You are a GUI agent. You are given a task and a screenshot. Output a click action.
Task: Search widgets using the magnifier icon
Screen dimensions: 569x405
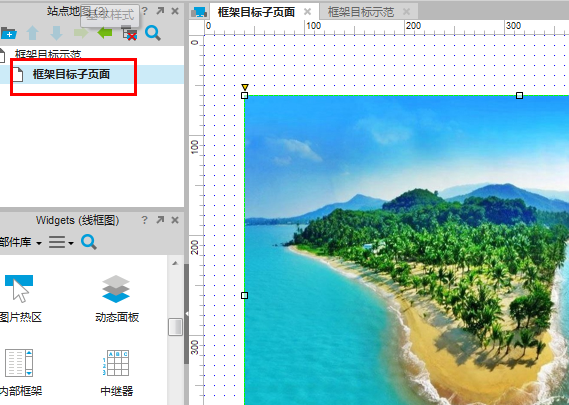point(89,242)
